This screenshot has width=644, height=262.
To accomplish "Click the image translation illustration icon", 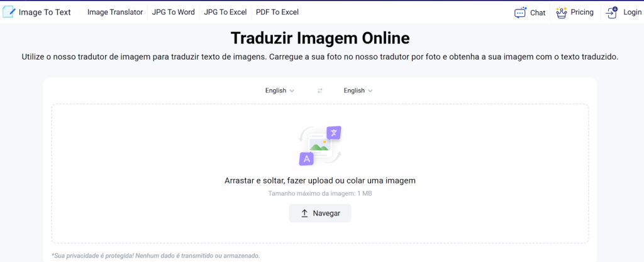I will pos(320,145).
